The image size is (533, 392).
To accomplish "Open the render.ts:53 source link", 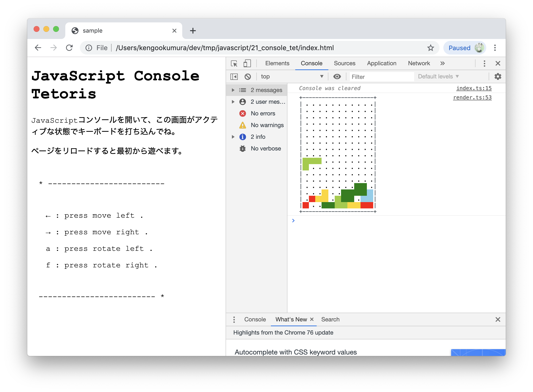I will (x=472, y=98).
